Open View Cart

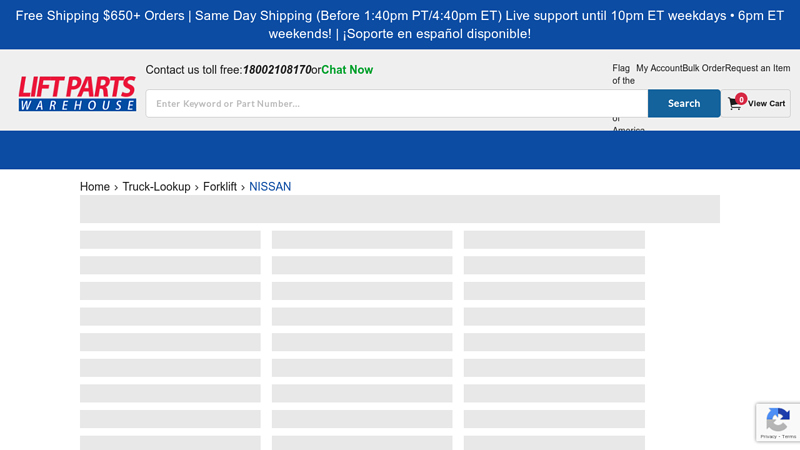point(766,104)
